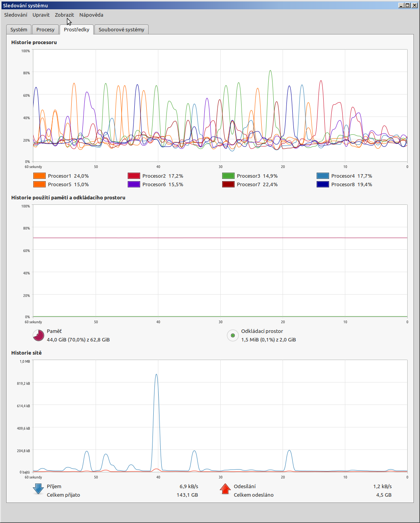Switch to Souborové systémy tab

[x=122, y=29]
